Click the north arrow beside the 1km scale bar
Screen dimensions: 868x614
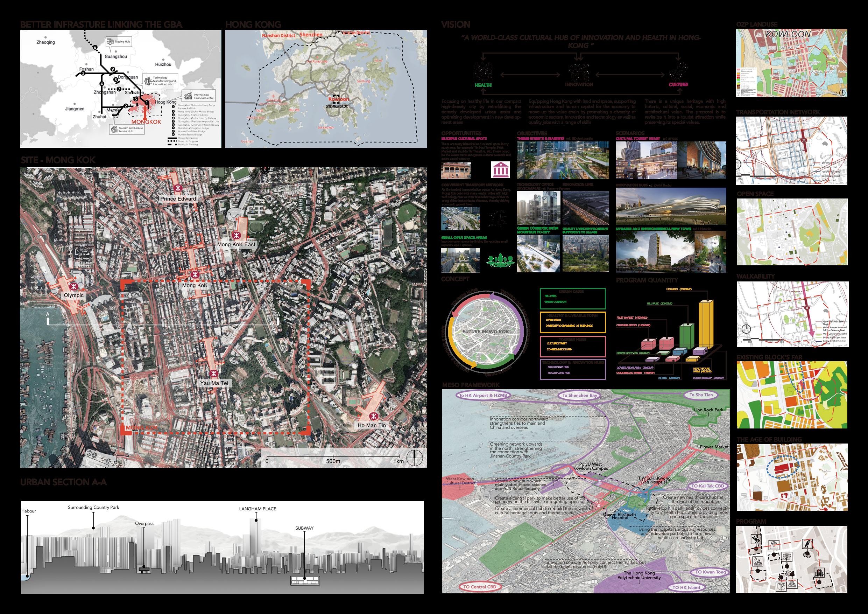(415, 458)
